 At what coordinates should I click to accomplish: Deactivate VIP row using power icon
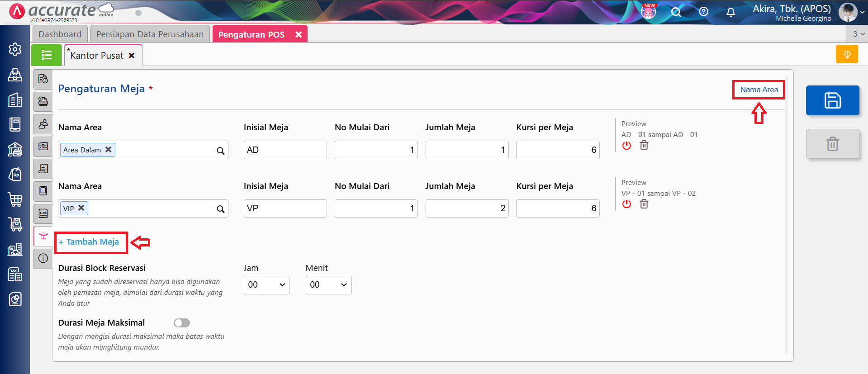(x=626, y=204)
